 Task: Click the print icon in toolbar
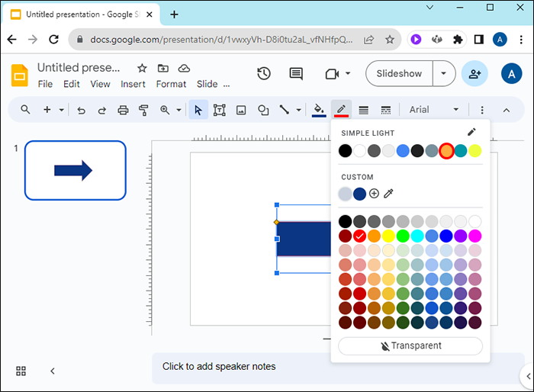tap(123, 110)
